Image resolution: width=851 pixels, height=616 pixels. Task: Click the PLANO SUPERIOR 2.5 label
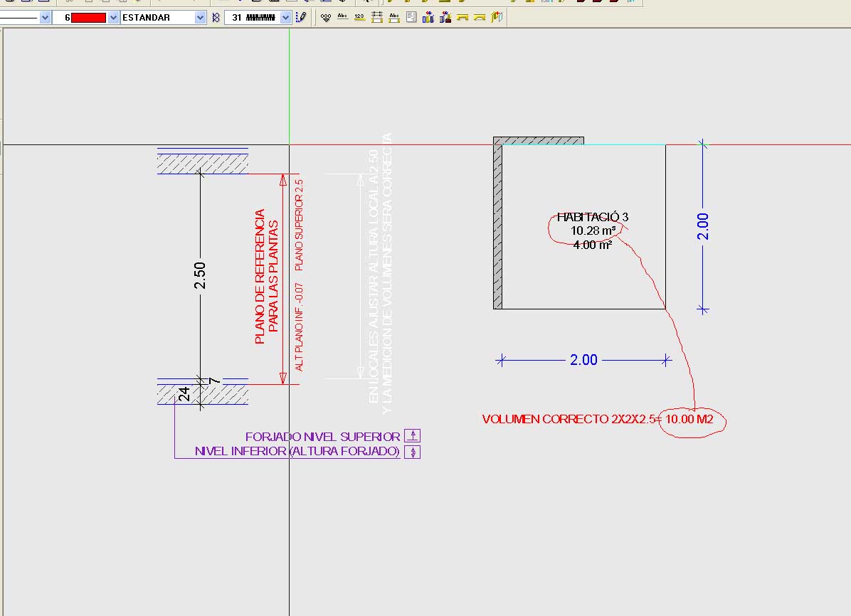[299, 225]
